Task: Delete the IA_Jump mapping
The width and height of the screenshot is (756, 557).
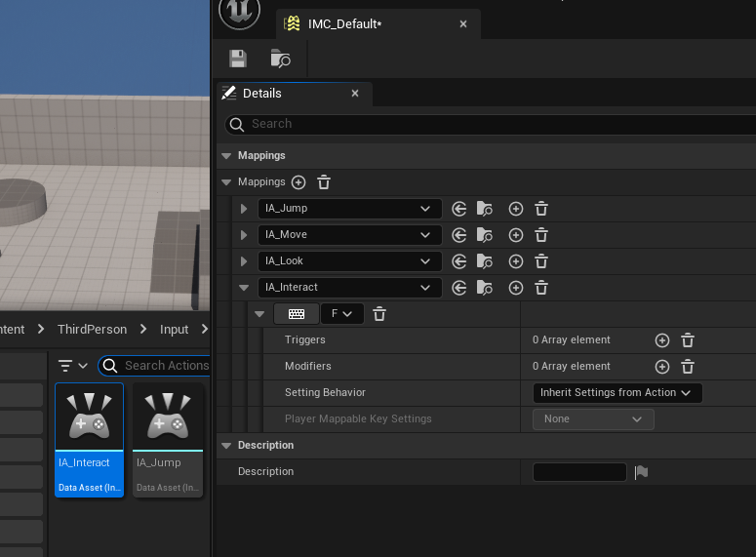Action: (x=541, y=209)
